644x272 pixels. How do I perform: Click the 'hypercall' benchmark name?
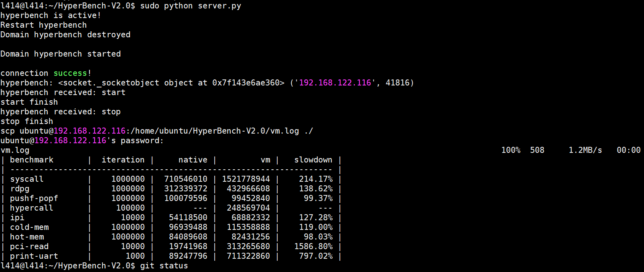click(x=31, y=208)
